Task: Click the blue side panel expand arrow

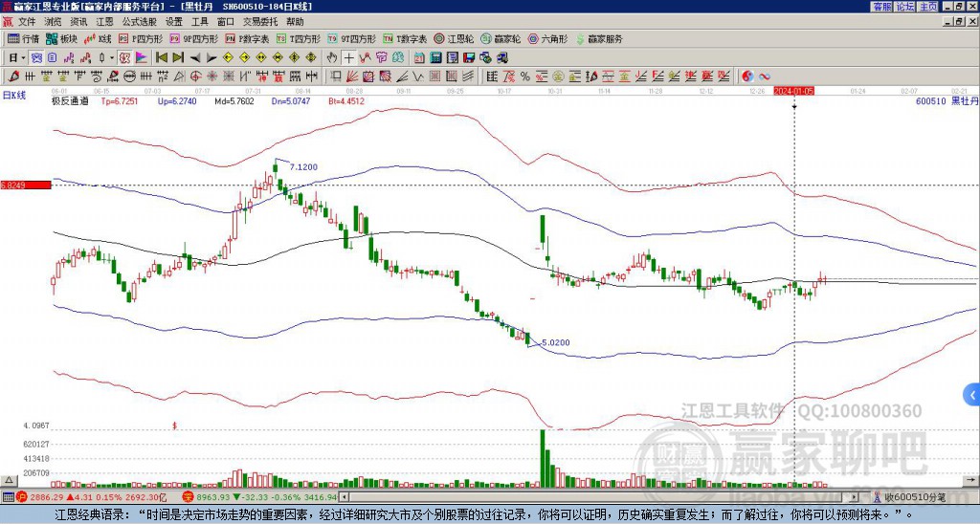Action: [x=971, y=395]
